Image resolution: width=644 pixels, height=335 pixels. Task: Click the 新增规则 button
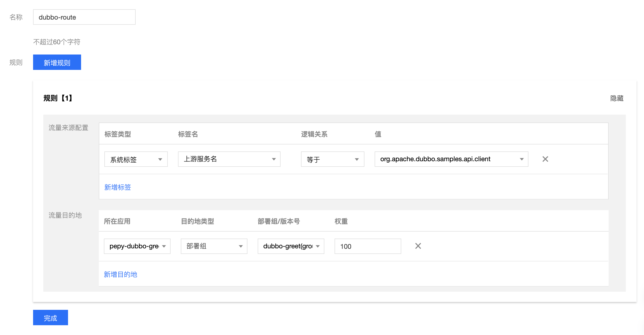click(57, 62)
